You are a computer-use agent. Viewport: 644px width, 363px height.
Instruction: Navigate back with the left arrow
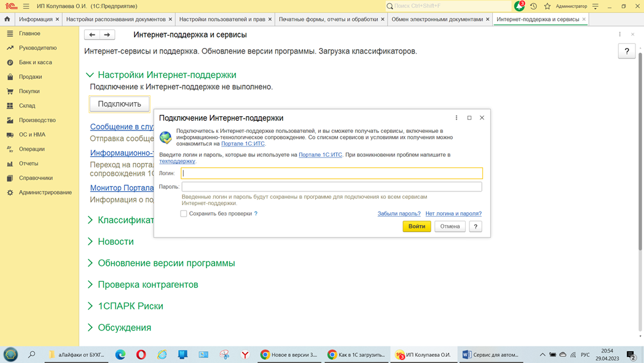[92, 35]
